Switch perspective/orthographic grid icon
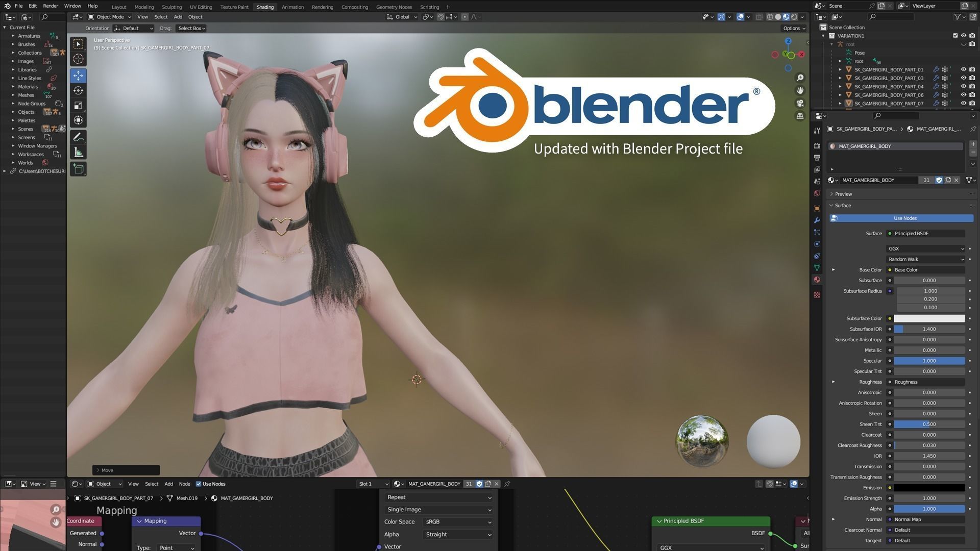Image resolution: width=980 pixels, height=551 pixels. [x=800, y=116]
